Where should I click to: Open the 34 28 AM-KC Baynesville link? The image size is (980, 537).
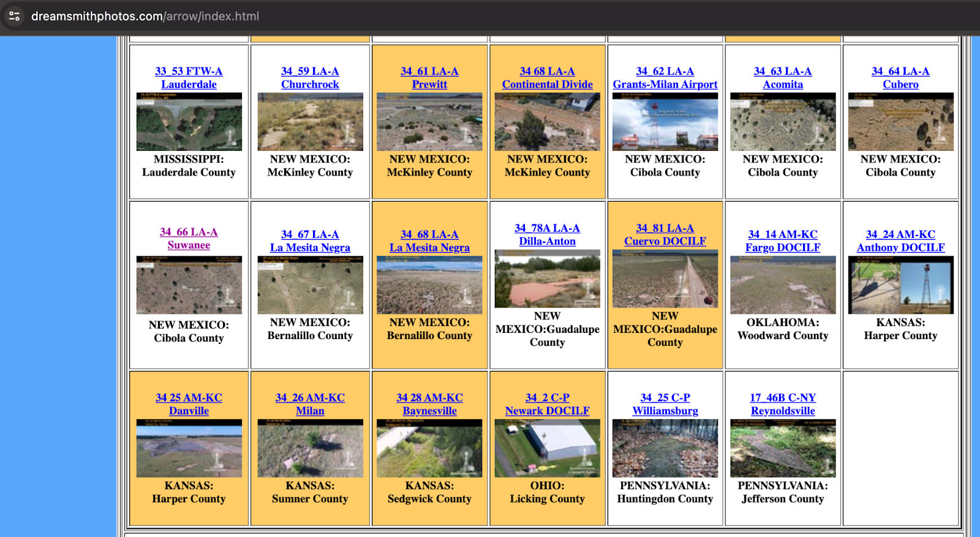[x=429, y=404]
